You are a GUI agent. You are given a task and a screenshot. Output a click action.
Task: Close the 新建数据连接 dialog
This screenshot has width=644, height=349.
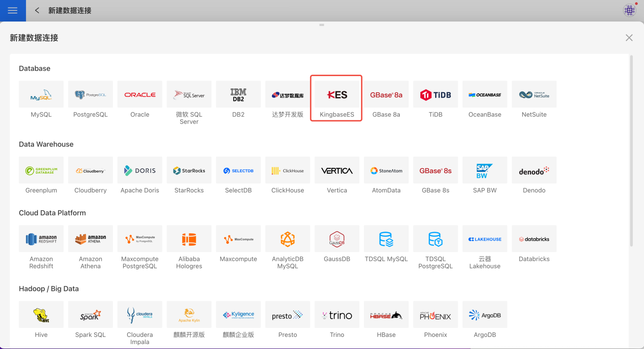[x=629, y=38]
